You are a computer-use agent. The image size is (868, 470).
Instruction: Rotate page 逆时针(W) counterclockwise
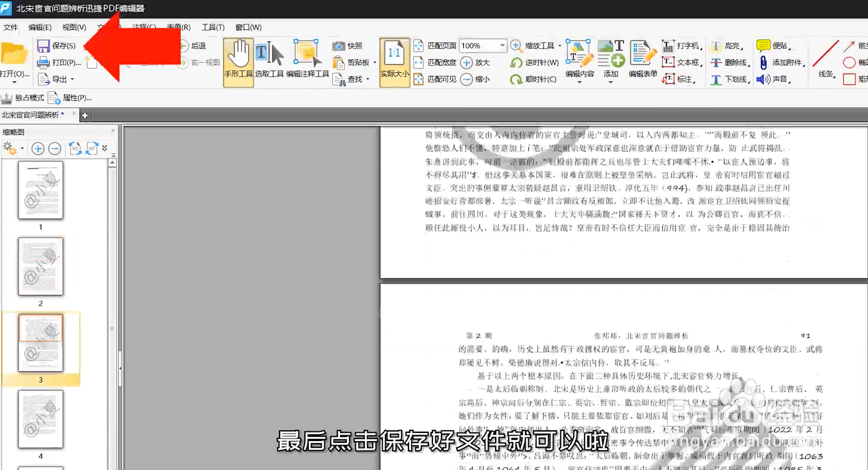click(x=534, y=62)
